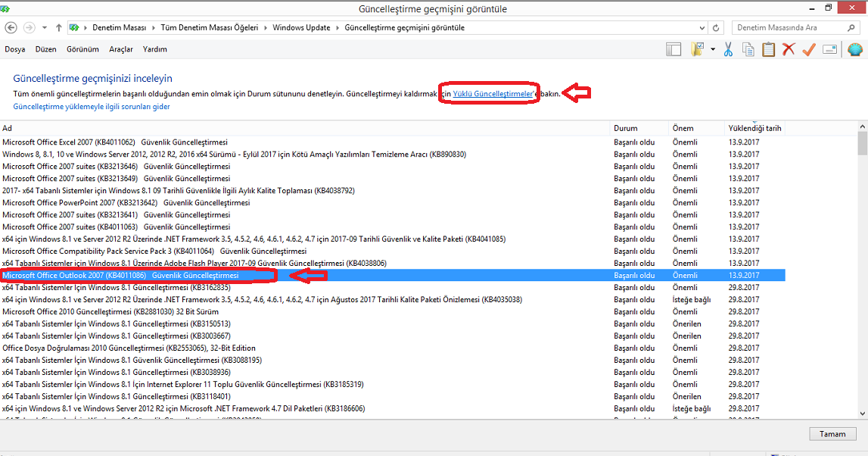Click the Tamam button
Screen dimensions: 868x456
point(832,434)
